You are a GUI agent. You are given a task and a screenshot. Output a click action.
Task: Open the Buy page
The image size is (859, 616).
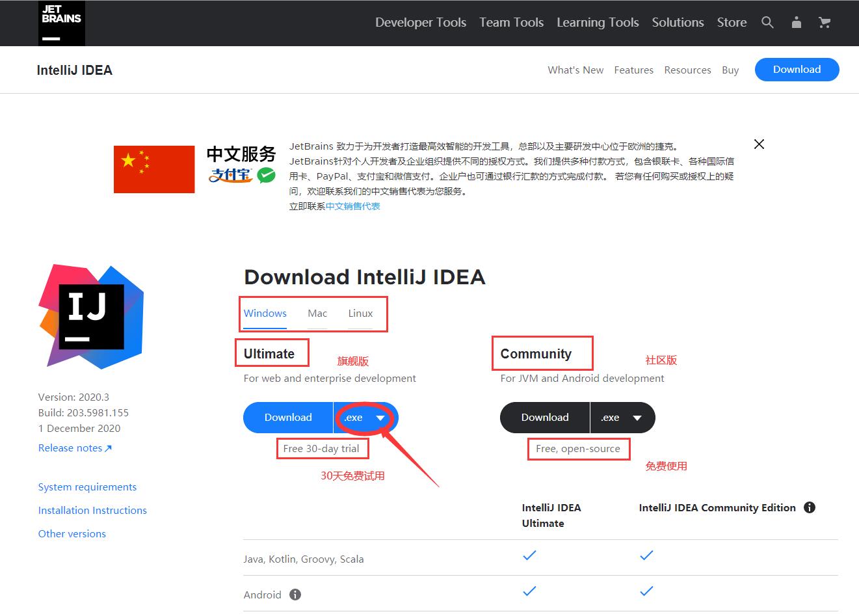pos(730,70)
